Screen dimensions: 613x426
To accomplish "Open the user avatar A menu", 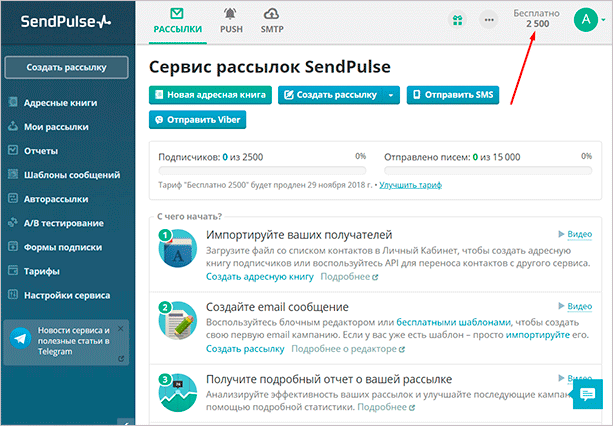I will [x=586, y=20].
